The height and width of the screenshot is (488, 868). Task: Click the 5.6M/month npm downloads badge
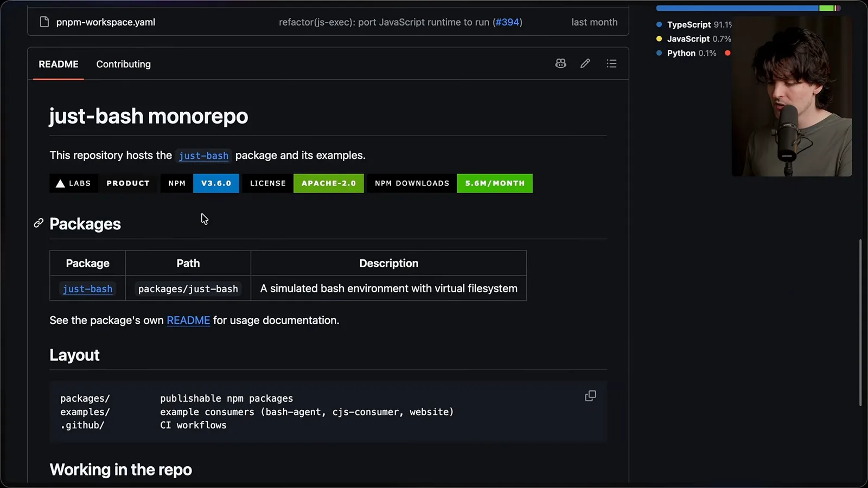(450, 183)
